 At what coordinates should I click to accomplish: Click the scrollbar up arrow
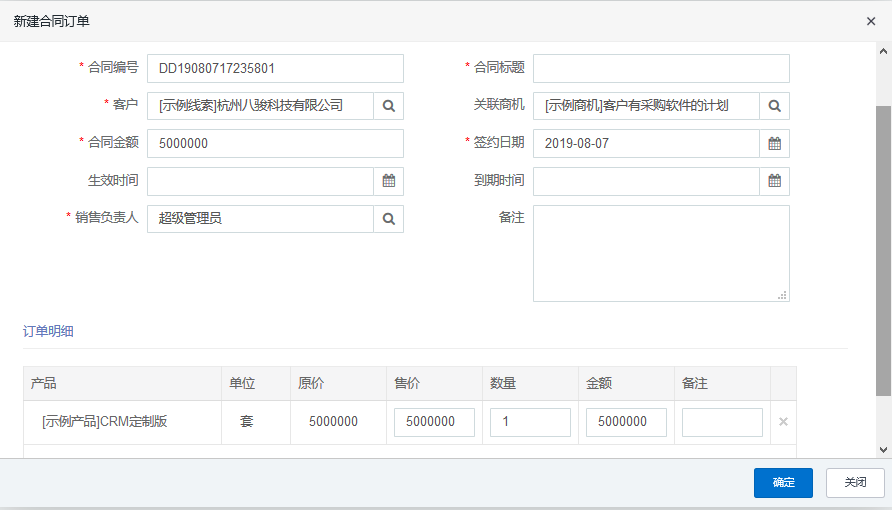[883, 51]
